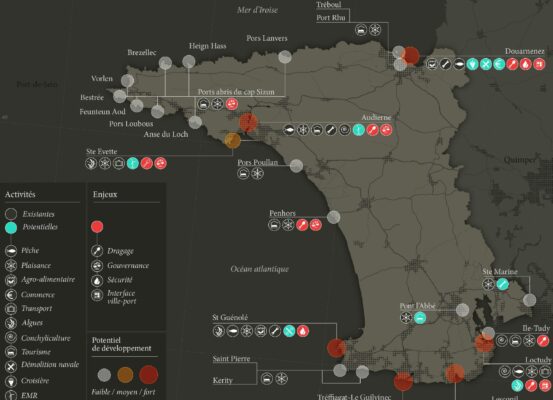Select the Gouvernance icon in Enjeux legend

coord(97,265)
